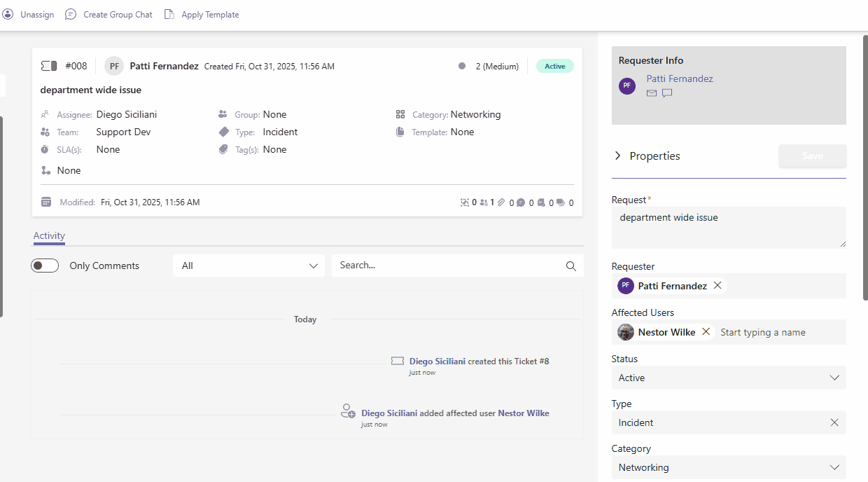Click Apply Template in the top toolbar
The width and height of the screenshot is (868, 482).
[202, 15]
